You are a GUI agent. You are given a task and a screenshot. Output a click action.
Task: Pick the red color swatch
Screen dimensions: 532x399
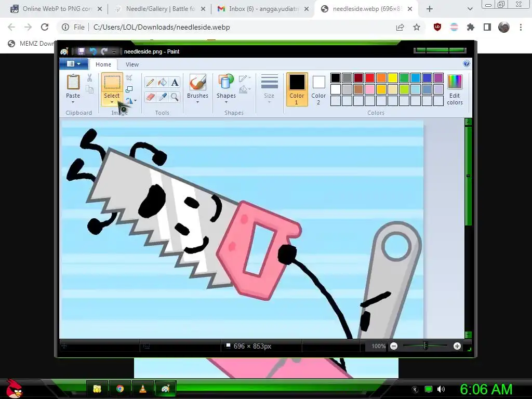(370, 78)
